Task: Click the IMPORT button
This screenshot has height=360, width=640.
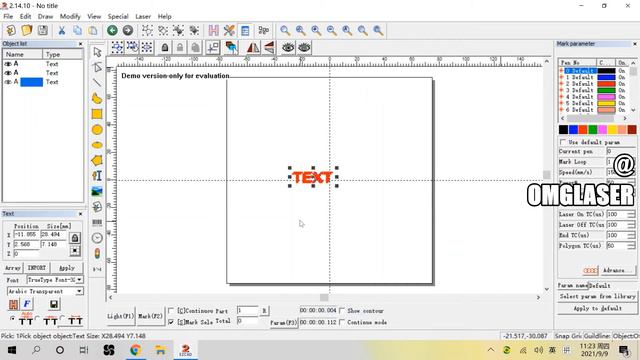Action: click(x=37, y=268)
